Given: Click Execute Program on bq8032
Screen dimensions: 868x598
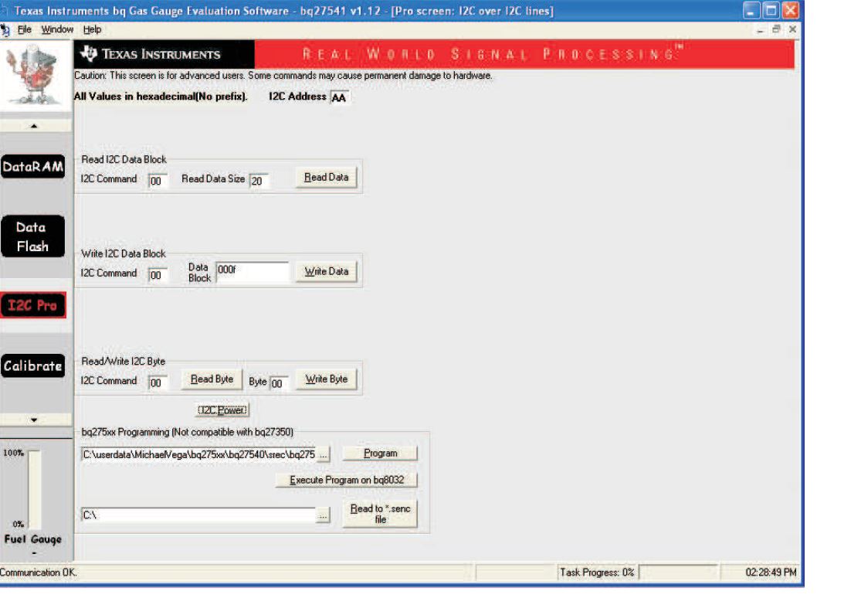Looking at the screenshot, I should [347, 480].
